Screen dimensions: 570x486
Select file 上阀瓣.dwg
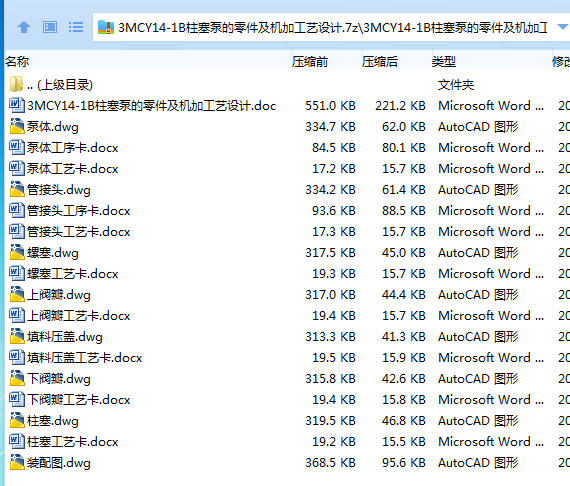(59, 295)
